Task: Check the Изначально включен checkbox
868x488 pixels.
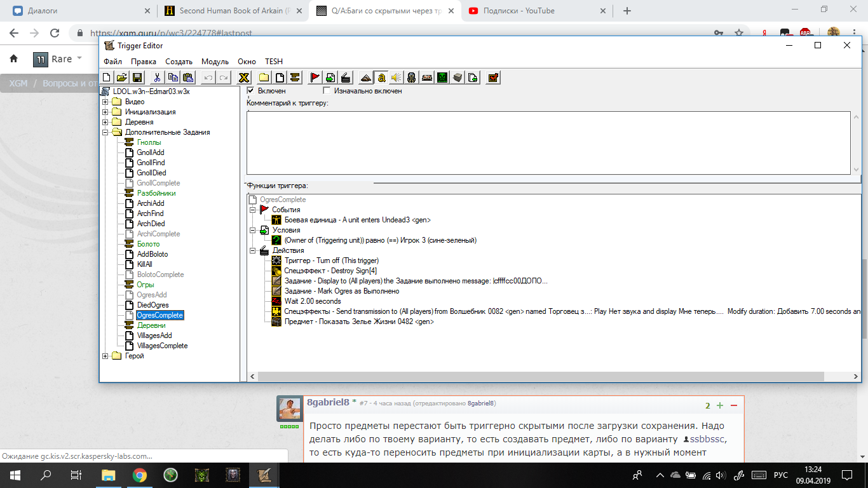Action: (x=327, y=91)
